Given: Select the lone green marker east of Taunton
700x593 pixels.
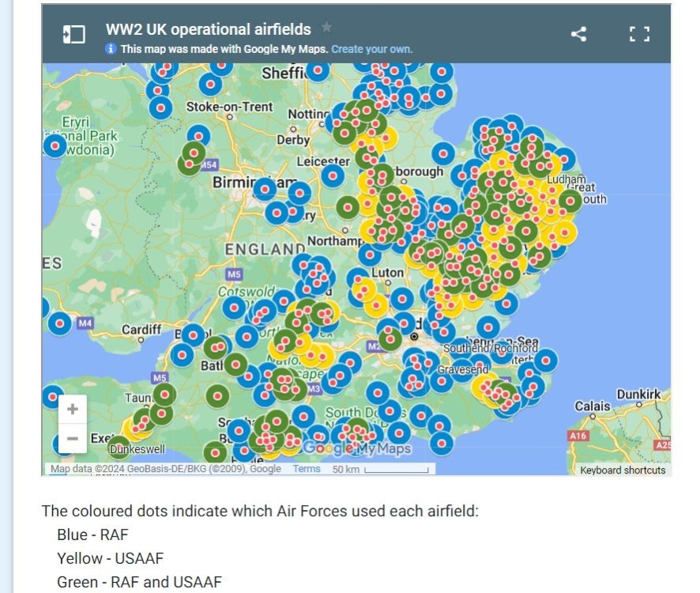Looking at the screenshot, I should (x=217, y=396).
